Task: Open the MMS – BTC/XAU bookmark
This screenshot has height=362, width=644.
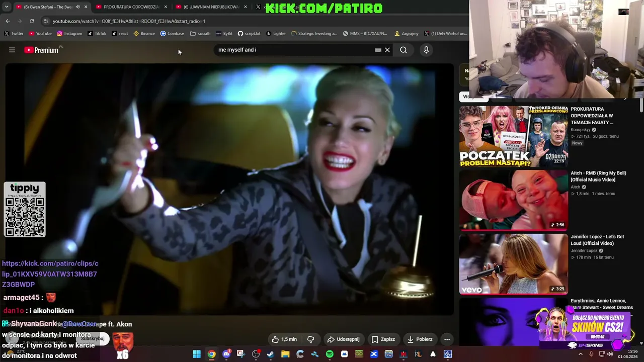Action: [365, 34]
